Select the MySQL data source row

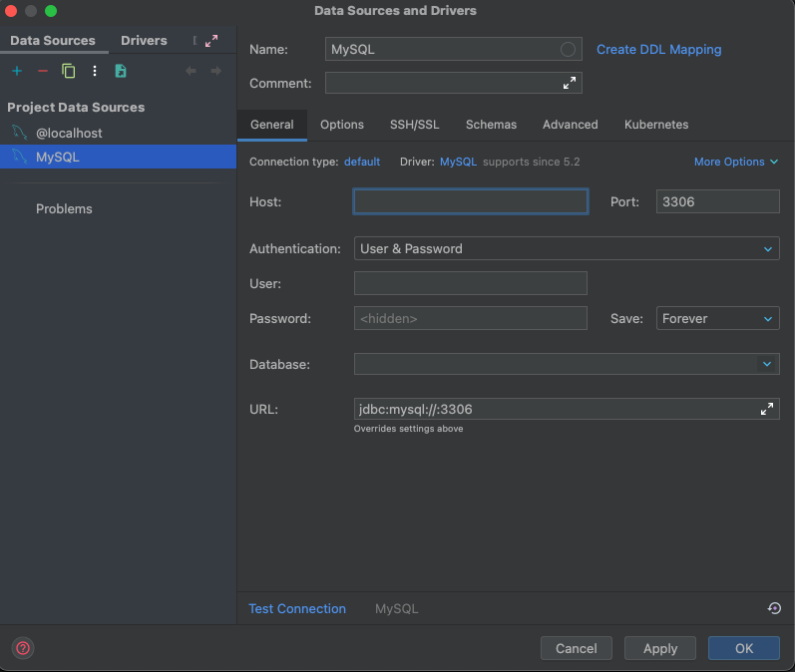(x=118, y=157)
